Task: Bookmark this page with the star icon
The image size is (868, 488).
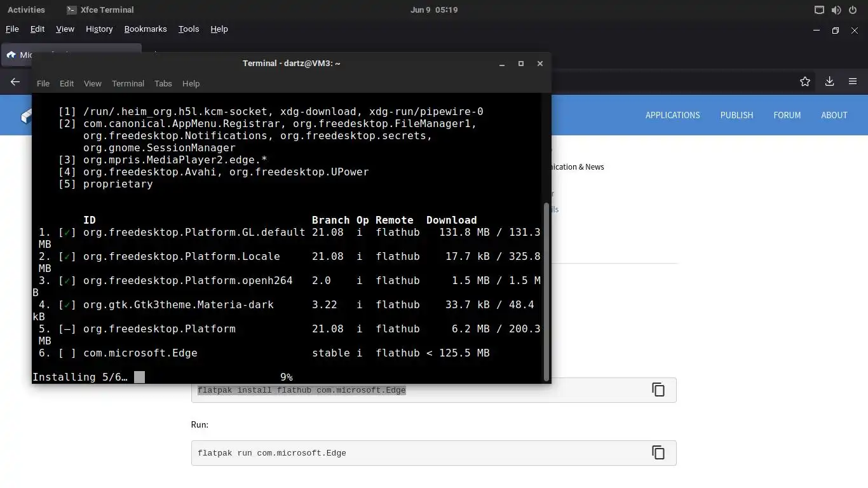Action: (x=805, y=81)
